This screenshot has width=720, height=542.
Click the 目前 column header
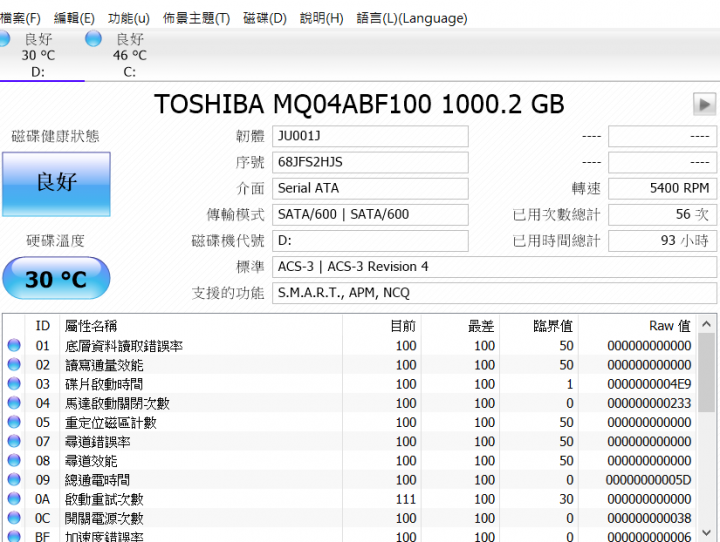(382, 326)
